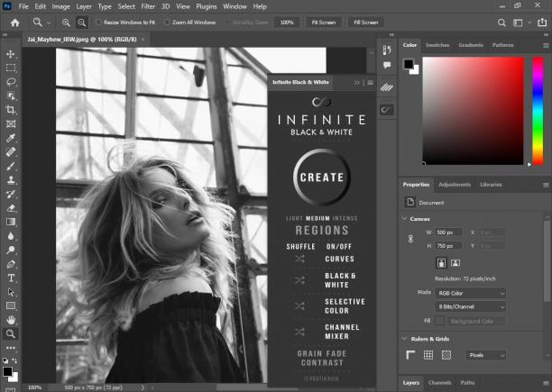Open the Edit Toolbar three-dots menu

point(11,348)
